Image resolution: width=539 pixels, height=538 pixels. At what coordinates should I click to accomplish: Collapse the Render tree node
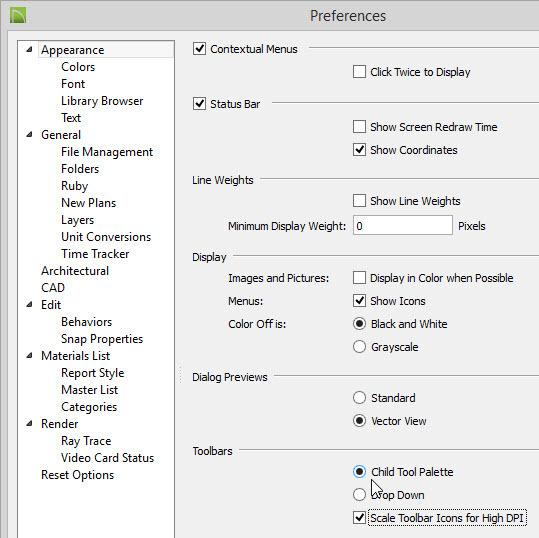(x=30, y=424)
